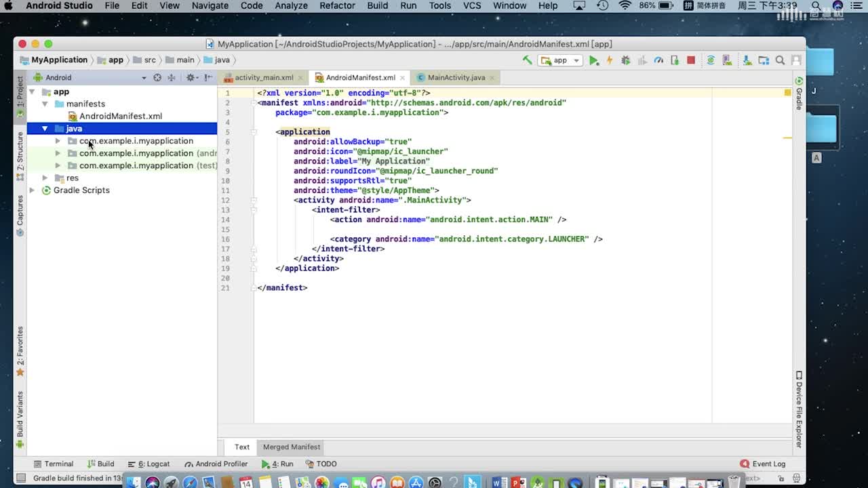Click Collapse All icon in Project panel
This screenshot has height=488, width=868.
[172, 77]
